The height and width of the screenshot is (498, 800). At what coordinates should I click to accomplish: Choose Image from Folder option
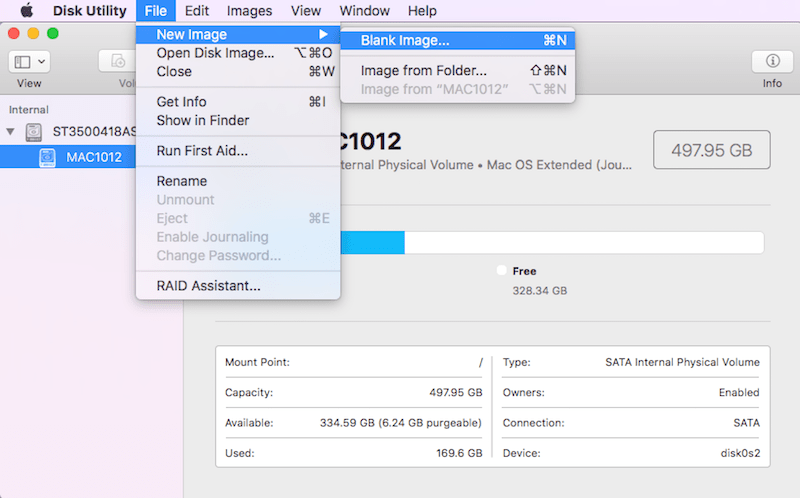[x=458, y=70]
